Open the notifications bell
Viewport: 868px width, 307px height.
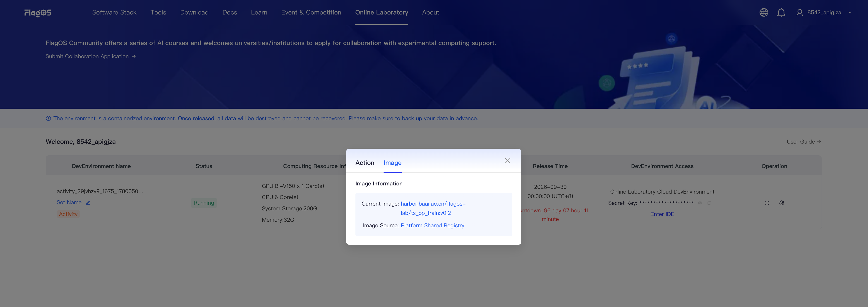[x=781, y=12]
